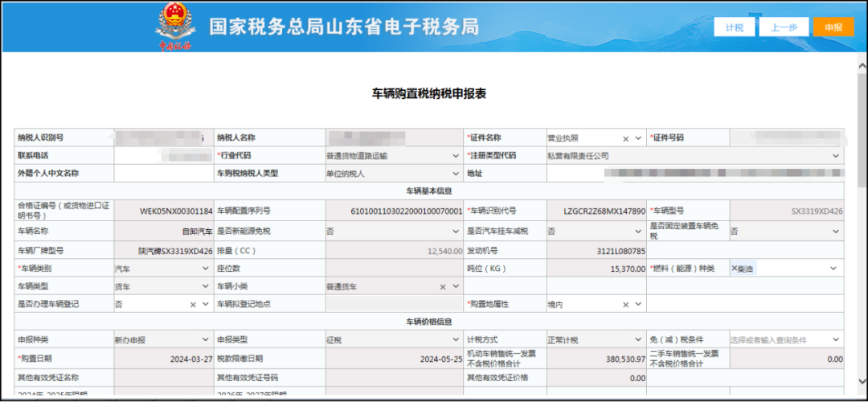
Task: Click the 其他有效凭证价格 field 0.00
Action: point(596,378)
